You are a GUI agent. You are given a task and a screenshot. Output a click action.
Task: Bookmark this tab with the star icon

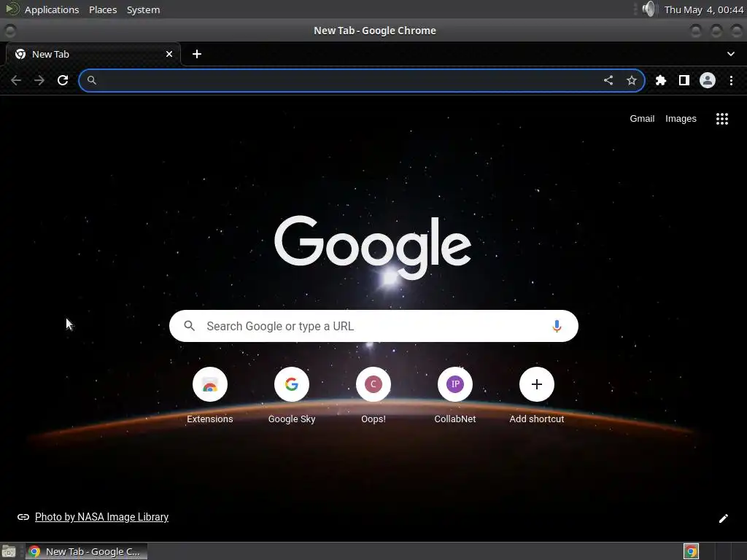point(632,80)
